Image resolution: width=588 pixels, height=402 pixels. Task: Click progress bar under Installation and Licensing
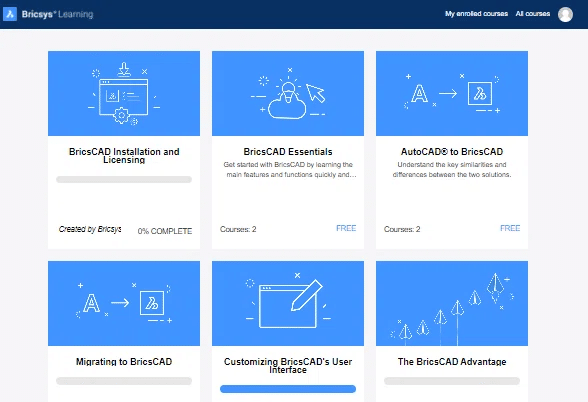124,180
